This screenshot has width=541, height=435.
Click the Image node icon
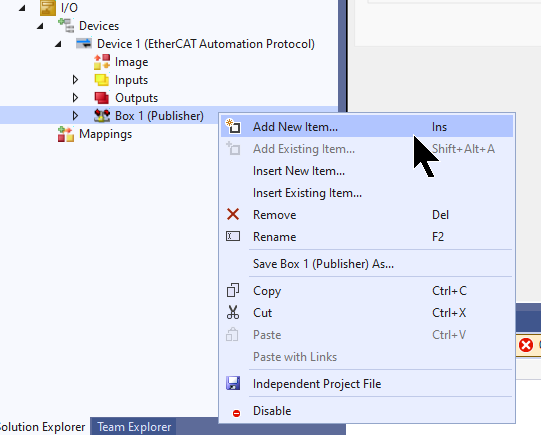102,62
